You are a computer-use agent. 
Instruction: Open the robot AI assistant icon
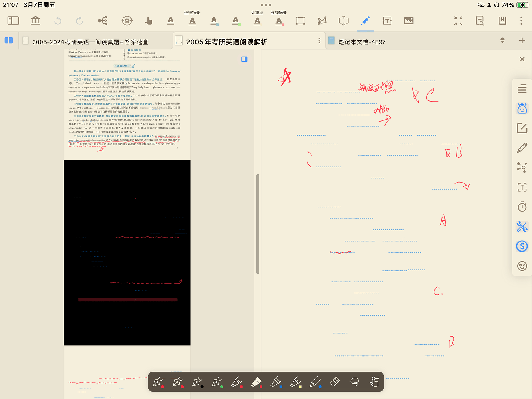522,108
